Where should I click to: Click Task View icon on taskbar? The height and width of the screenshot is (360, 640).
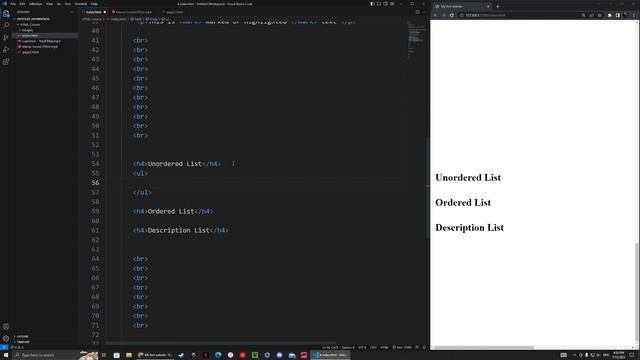(x=104, y=355)
